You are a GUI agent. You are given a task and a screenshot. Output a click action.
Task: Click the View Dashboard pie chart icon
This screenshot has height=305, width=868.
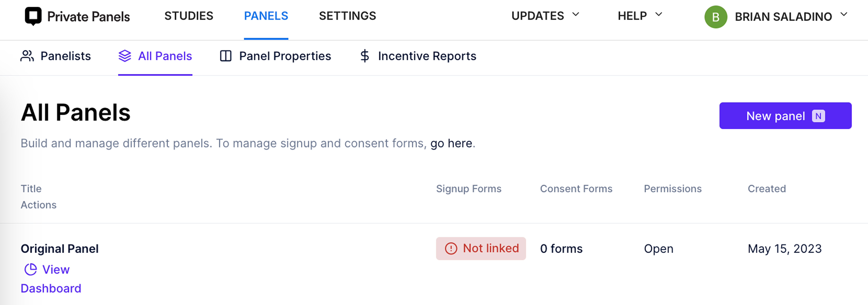pyautogui.click(x=31, y=269)
